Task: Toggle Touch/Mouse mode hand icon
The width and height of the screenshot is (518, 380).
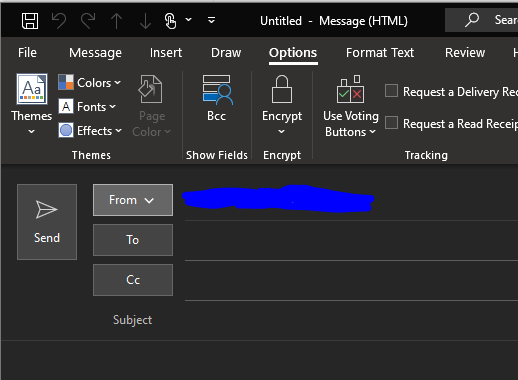Action: tap(170, 21)
